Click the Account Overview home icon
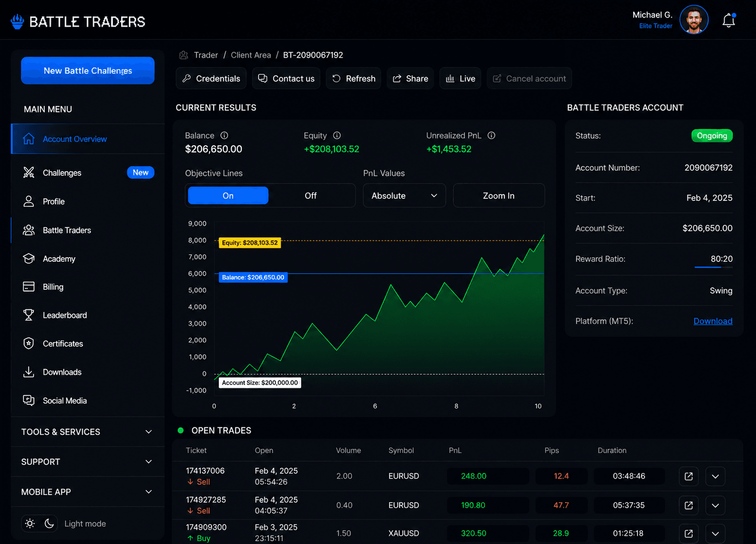 29,139
